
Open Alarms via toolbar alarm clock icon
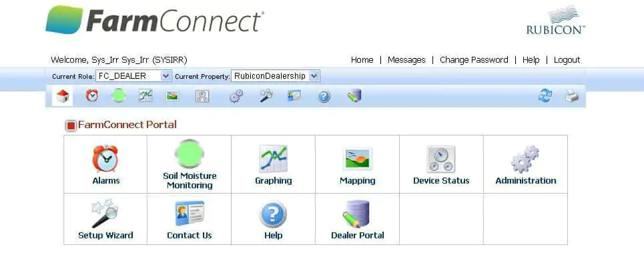point(92,95)
